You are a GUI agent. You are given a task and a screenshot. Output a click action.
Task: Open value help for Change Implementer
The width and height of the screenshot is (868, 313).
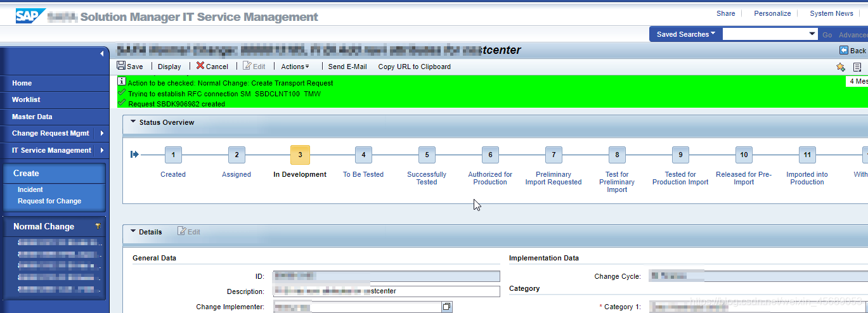click(447, 307)
